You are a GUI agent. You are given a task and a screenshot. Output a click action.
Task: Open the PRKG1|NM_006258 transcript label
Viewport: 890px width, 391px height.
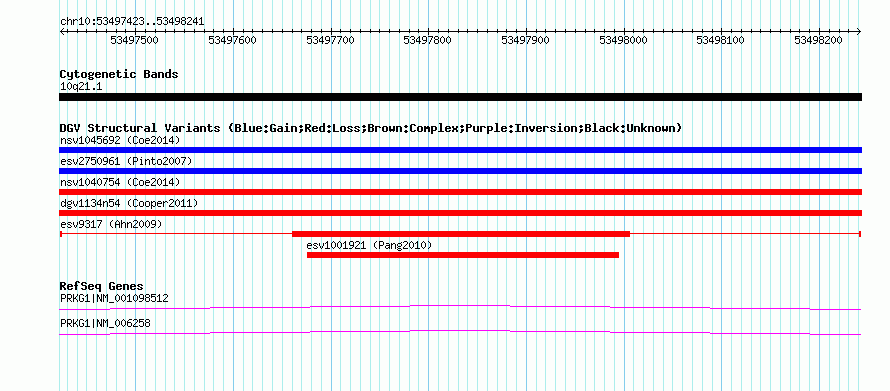click(105, 323)
